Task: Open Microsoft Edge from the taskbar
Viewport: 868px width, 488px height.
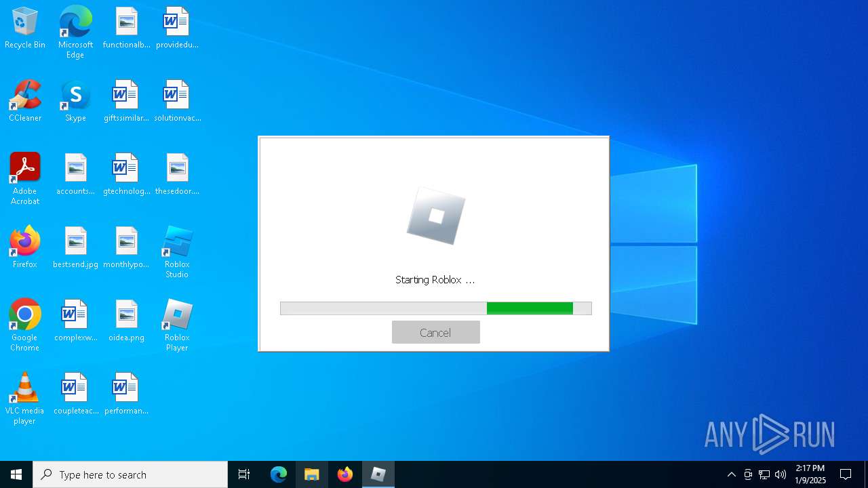Action: (x=279, y=474)
